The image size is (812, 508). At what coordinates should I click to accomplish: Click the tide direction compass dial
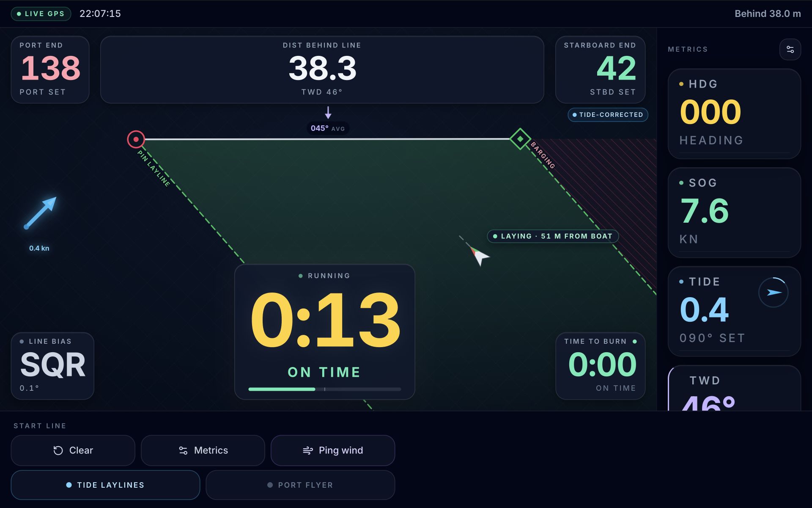[773, 293]
